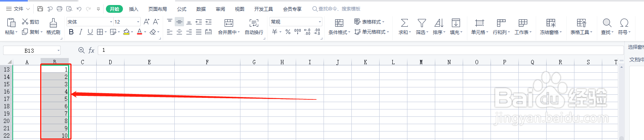Image resolution: width=644 pixels, height=140 pixels.
Task: Undo the last action
Action: 79,9
